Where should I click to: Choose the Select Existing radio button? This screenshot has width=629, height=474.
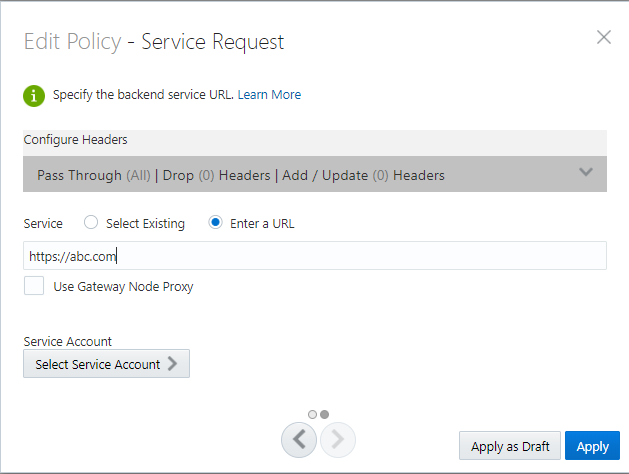coord(91,224)
